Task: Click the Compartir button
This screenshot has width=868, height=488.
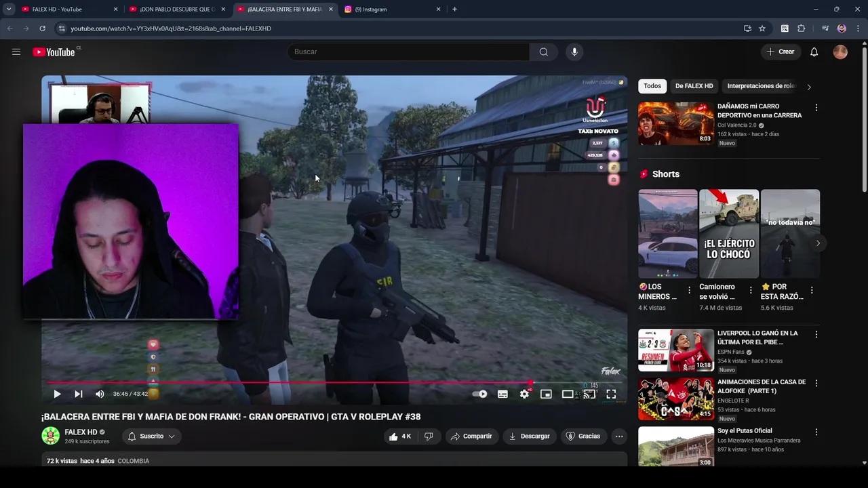Action: [x=471, y=436]
